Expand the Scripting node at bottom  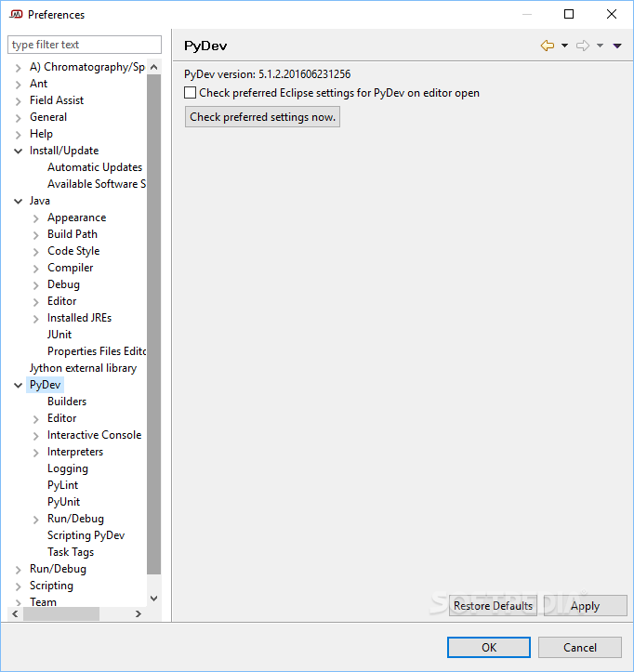(x=18, y=586)
